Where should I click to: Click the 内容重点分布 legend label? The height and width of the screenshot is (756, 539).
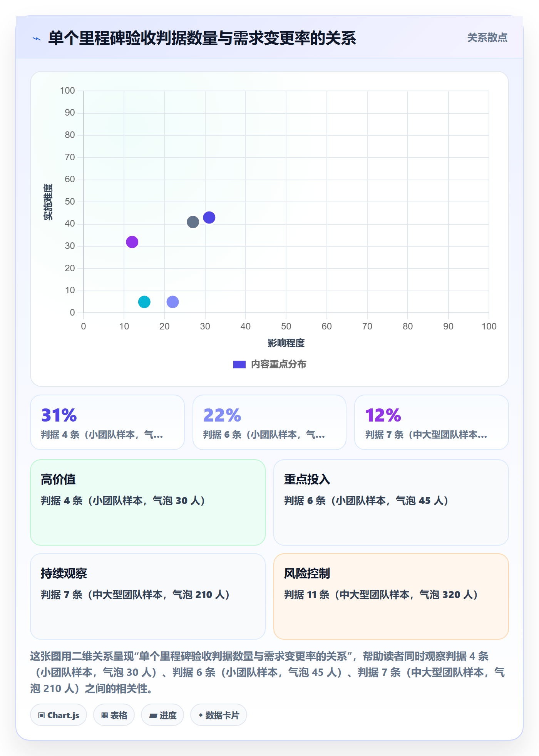[278, 365]
